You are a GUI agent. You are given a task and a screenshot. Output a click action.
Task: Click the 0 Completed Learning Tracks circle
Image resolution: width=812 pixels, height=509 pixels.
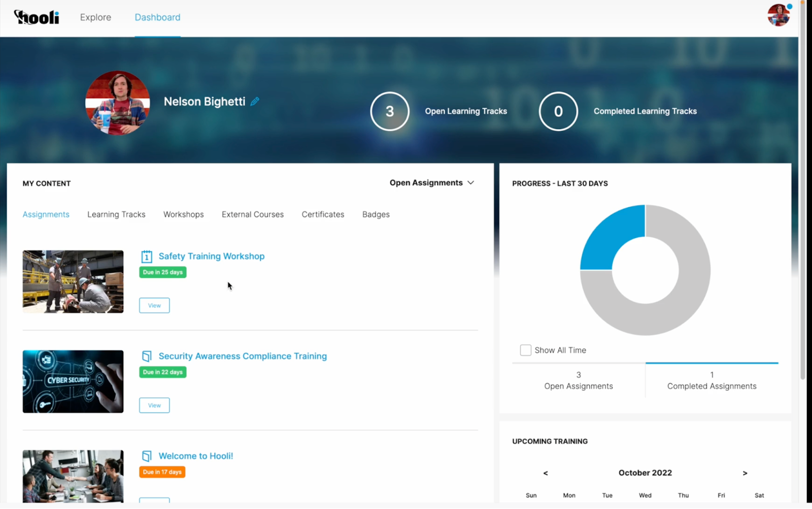558,111
